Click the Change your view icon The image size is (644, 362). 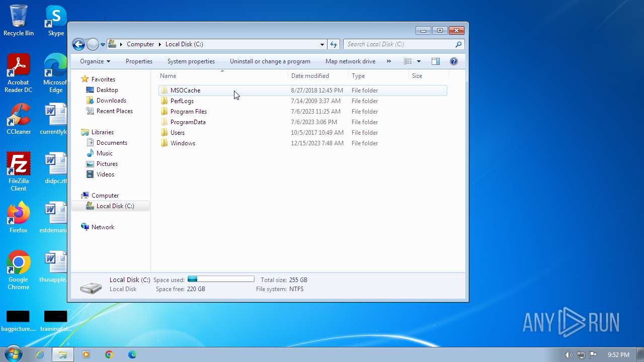(x=408, y=61)
